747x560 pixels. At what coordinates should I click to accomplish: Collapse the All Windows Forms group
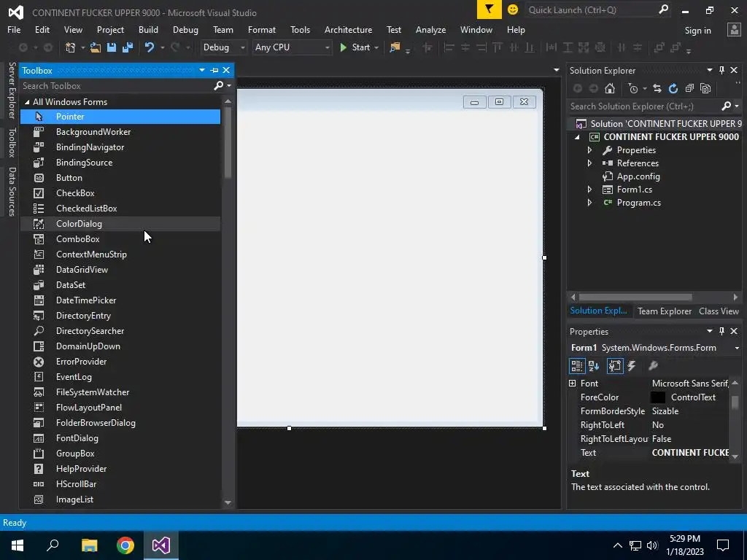point(27,102)
